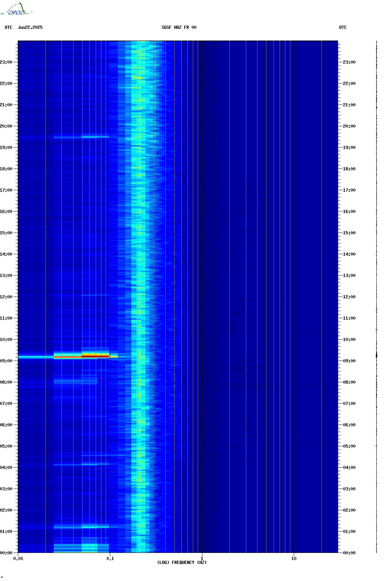392x581 pixels.
Task: Click the 01:00 label on the left axis
Action: (x=6, y=532)
